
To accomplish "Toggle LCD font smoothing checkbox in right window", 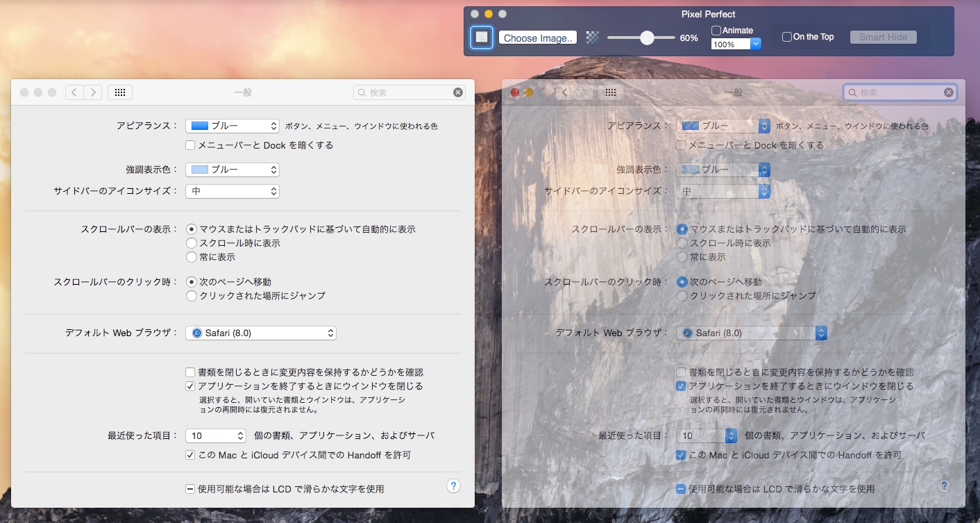I will [681, 489].
